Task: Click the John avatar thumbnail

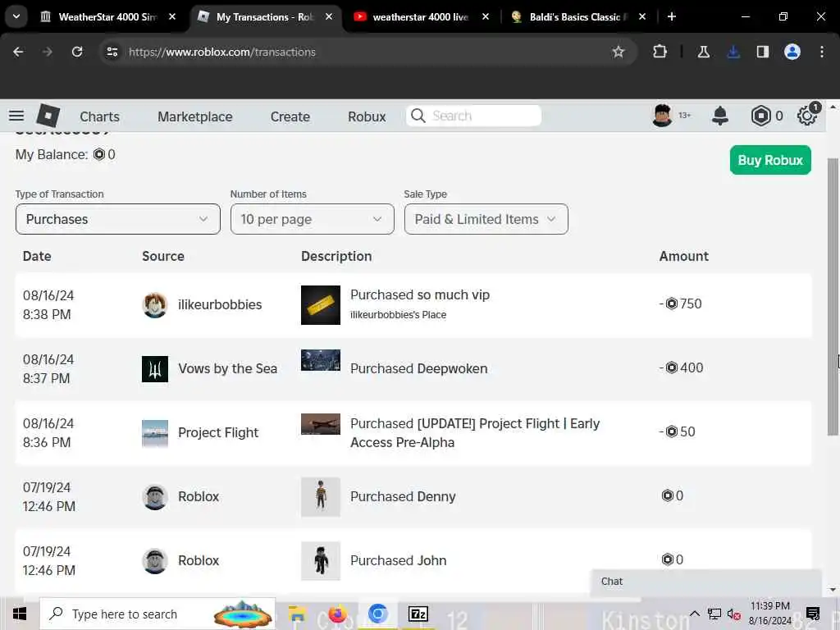Action: click(x=321, y=561)
